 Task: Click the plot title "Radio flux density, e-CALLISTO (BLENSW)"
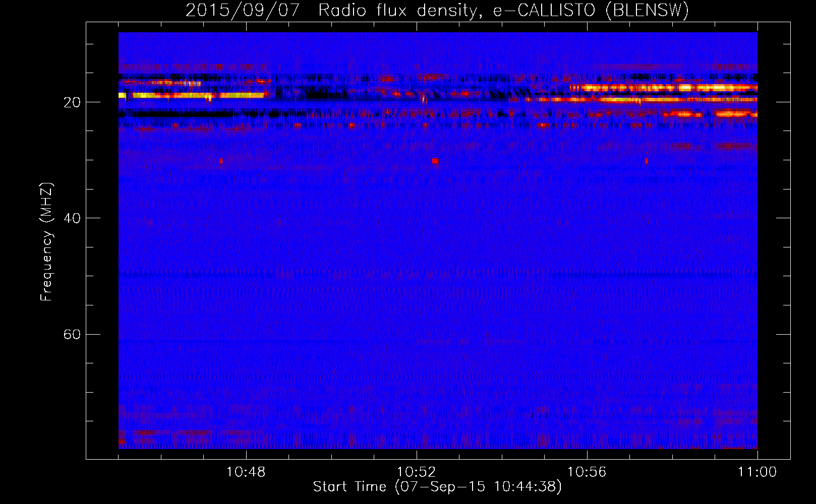pyautogui.click(x=503, y=10)
